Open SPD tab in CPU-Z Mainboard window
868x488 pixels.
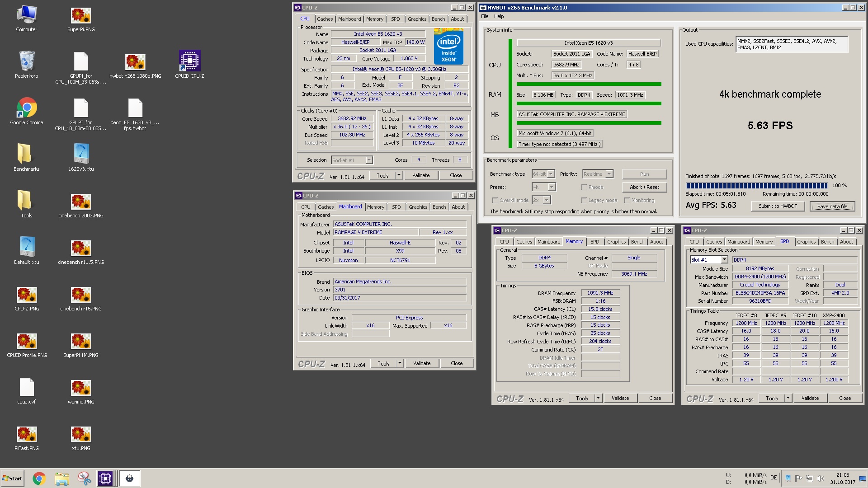pos(396,207)
